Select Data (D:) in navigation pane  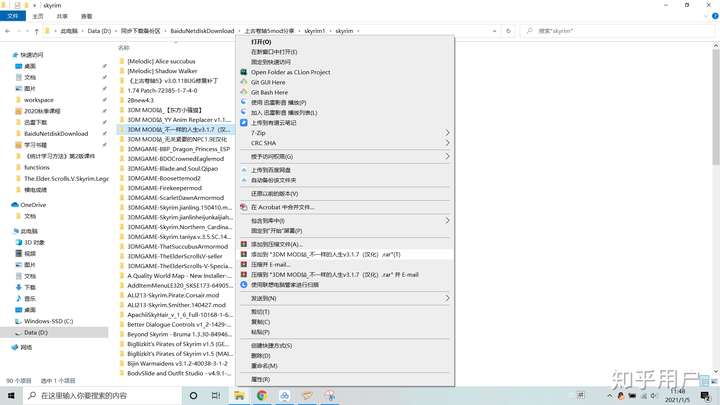point(54,332)
